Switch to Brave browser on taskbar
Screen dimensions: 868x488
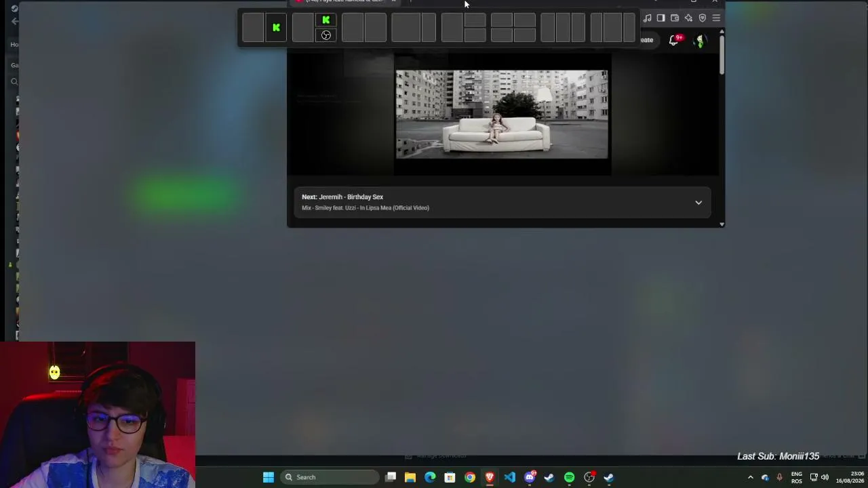point(490,477)
